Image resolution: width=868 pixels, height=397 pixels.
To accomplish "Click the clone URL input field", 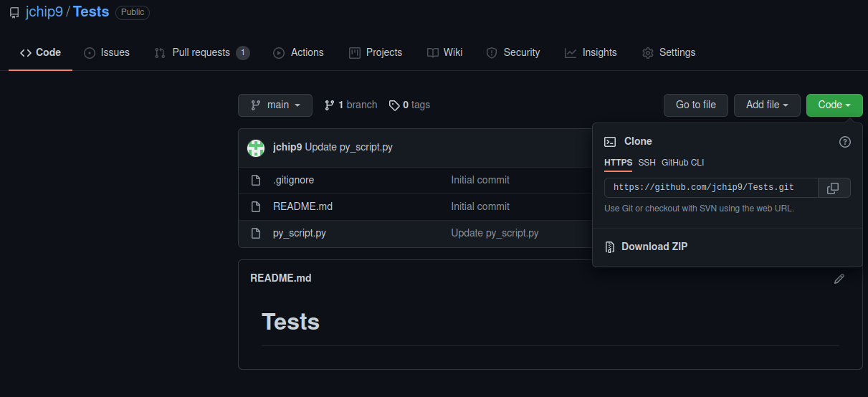I will (x=711, y=188).
